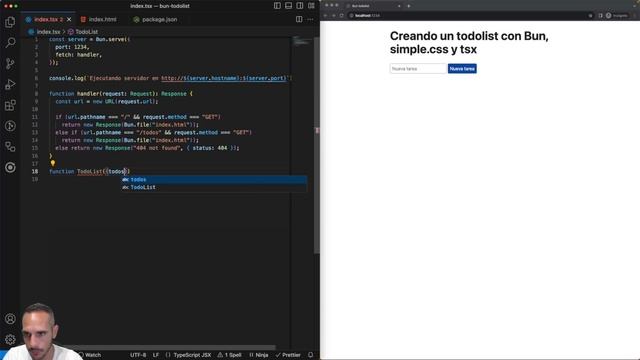
Task: Open the Run and Debug view
Action: click(10, 84)
